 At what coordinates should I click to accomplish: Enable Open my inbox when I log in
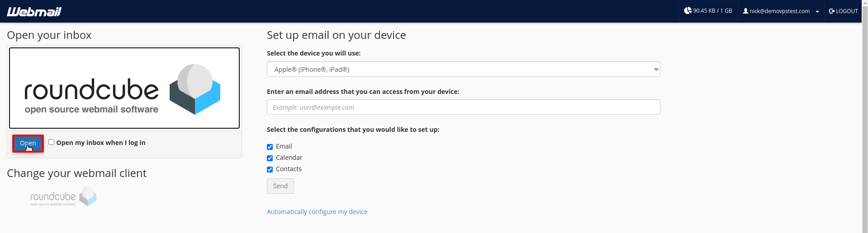point(52,142)
